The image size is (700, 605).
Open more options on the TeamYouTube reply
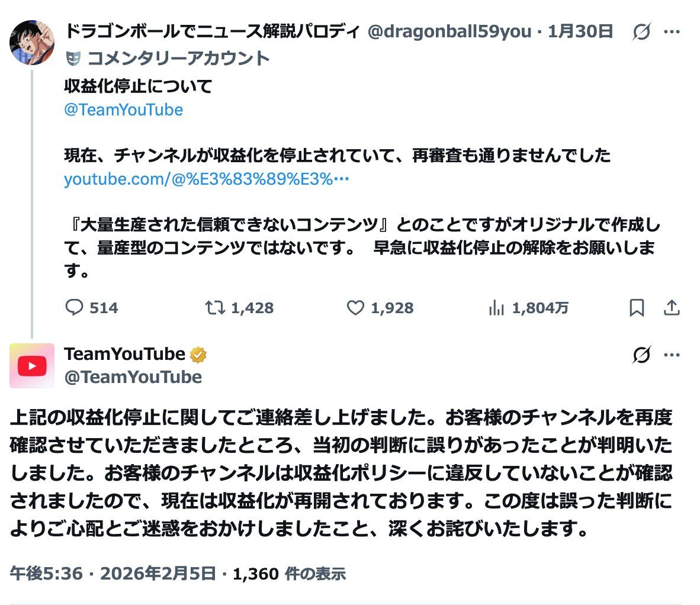click(672, 355)
